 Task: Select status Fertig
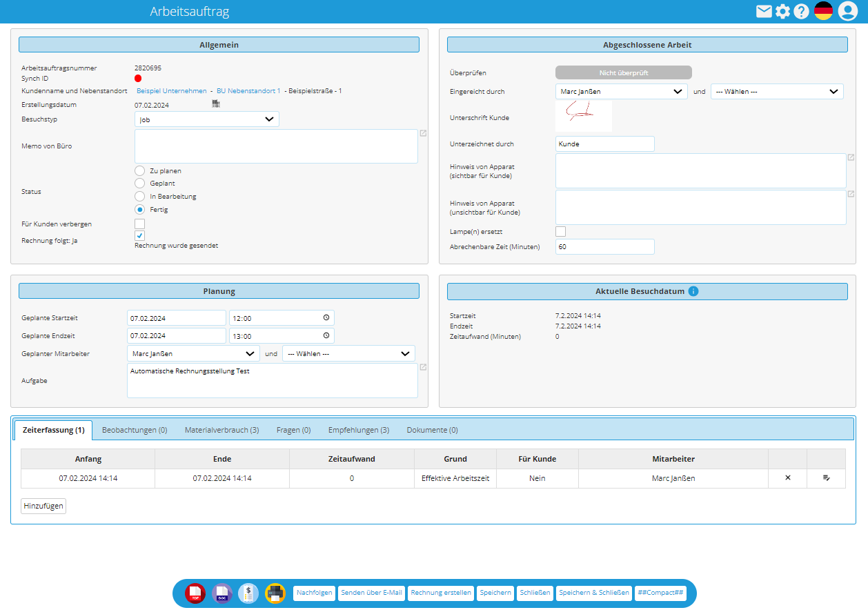(140, 210)
